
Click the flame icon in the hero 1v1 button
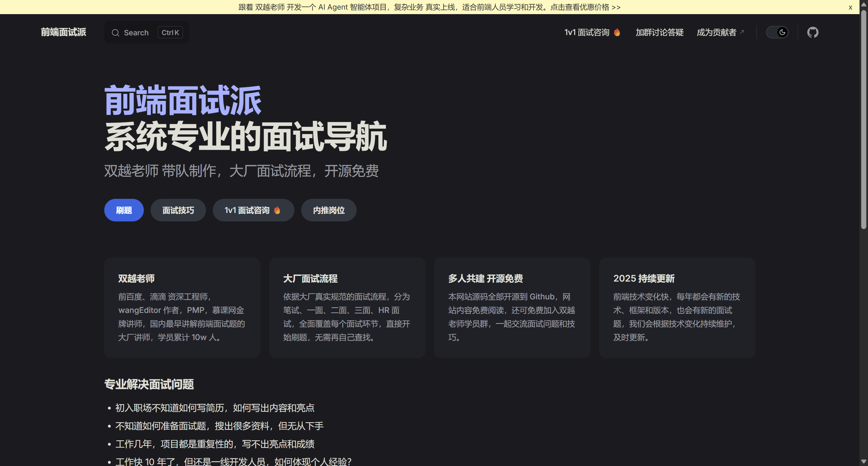point(277,210)
